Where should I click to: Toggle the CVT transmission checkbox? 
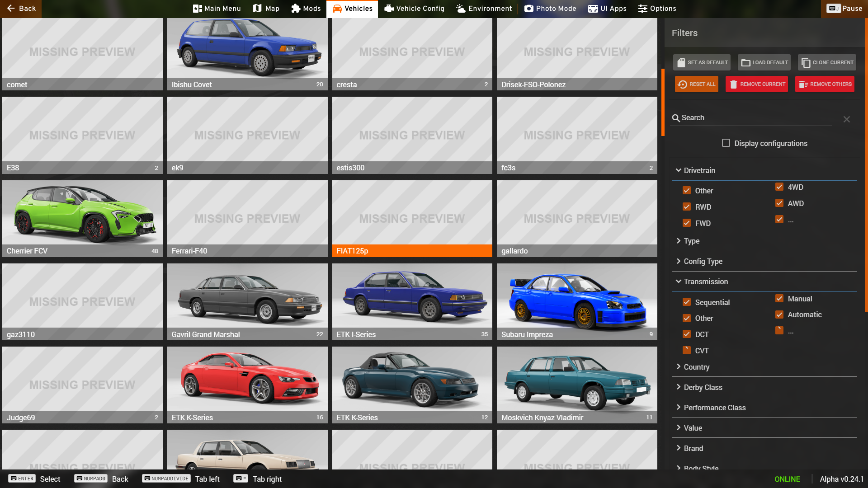687,350
